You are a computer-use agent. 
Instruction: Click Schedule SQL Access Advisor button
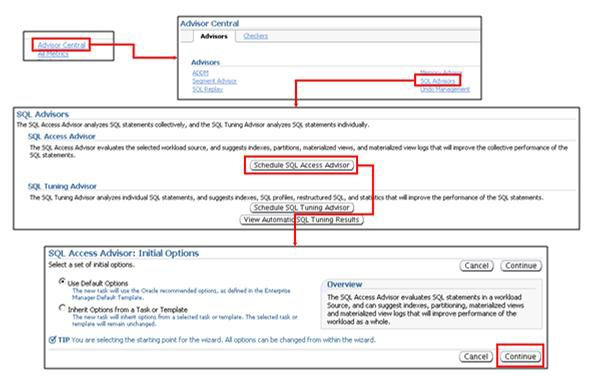tap(301, 165)
